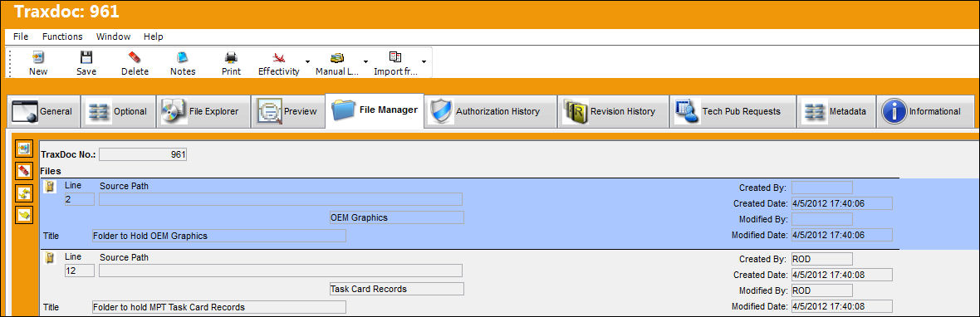Click the sidebar eraser delete icon
Viewport: 980px width, 317px height.
[24, 170]
